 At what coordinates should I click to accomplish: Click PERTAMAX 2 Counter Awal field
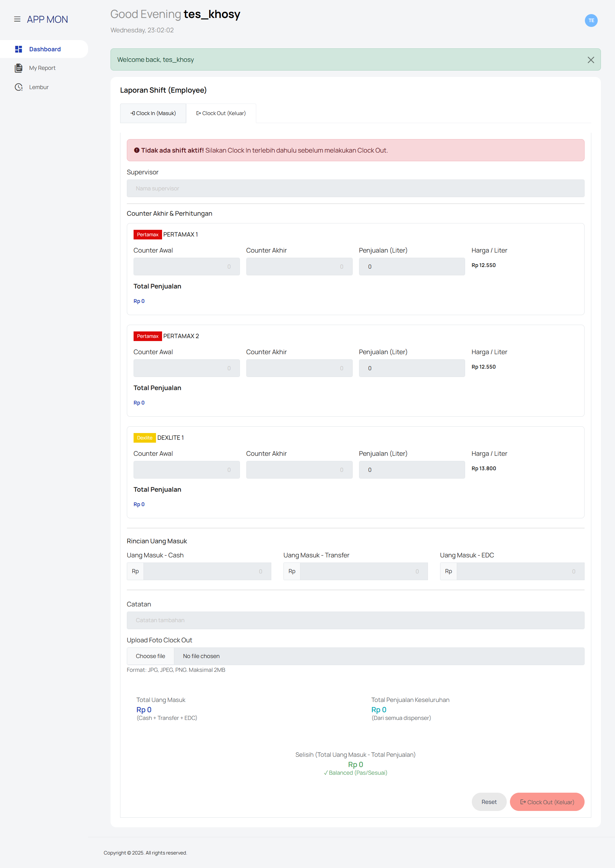pos(186,368)
